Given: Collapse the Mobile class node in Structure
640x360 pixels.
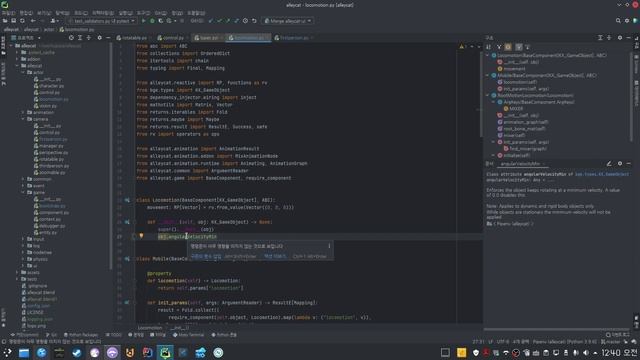Looking at the screenshot, I should click(487, 75).
